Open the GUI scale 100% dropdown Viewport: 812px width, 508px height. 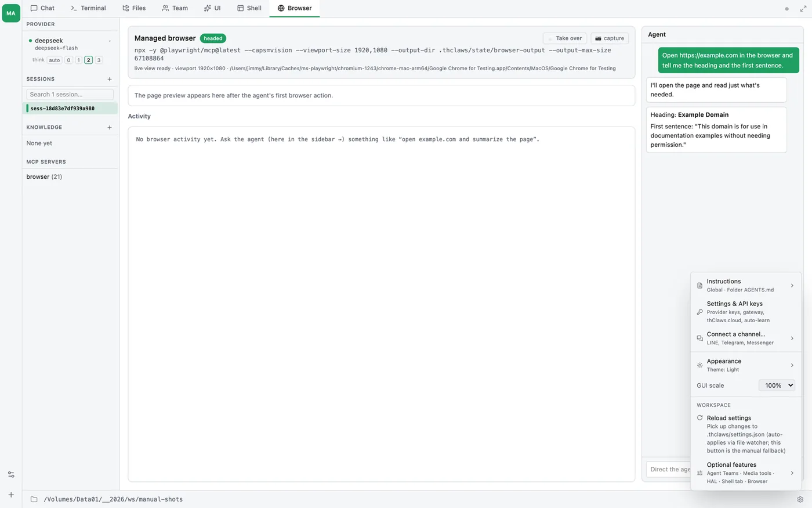(777, 385)
